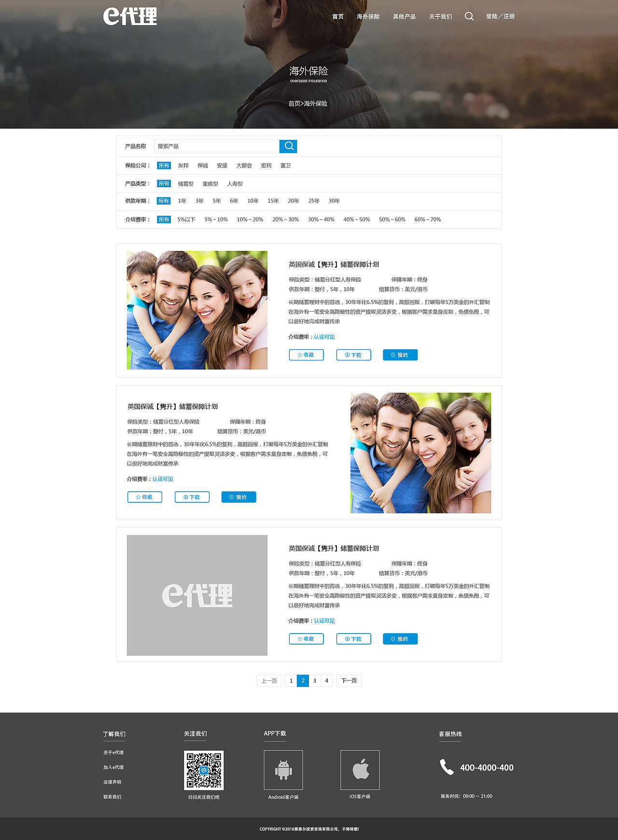Viewport: 618px width, 840px height.
Task: Click 下载 on the third product card
Action: 353,639
